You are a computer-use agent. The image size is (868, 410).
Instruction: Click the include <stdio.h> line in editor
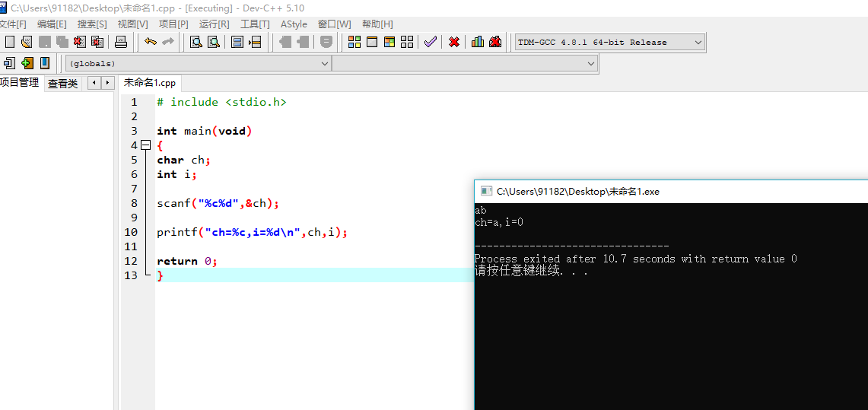pos(221,103)
